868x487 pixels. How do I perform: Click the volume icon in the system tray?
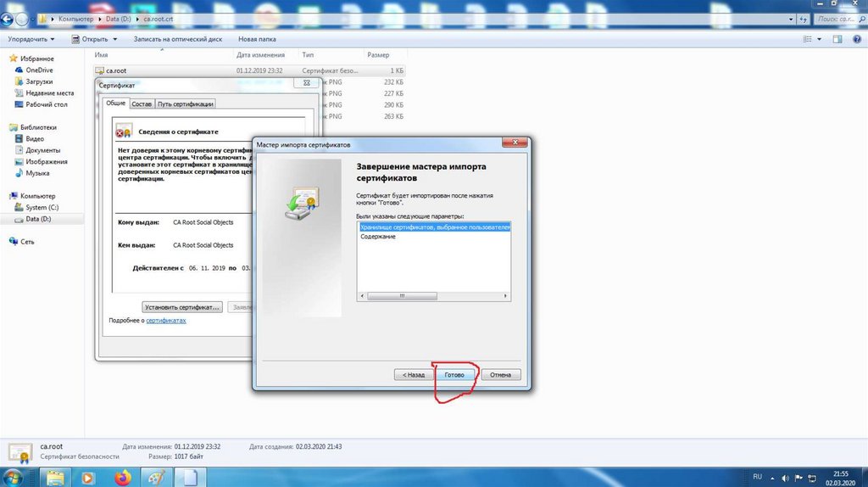(x=785, y=478)
